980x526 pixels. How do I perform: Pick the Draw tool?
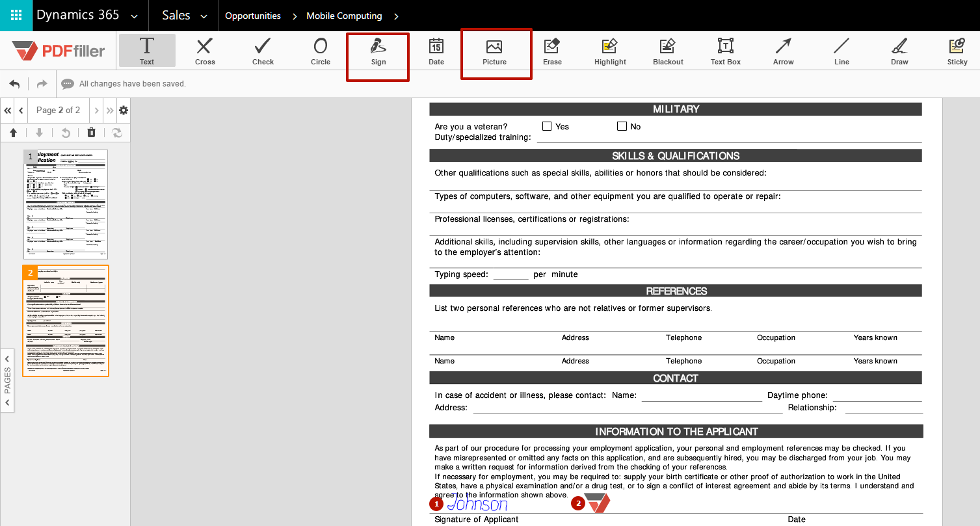[899, 51]
